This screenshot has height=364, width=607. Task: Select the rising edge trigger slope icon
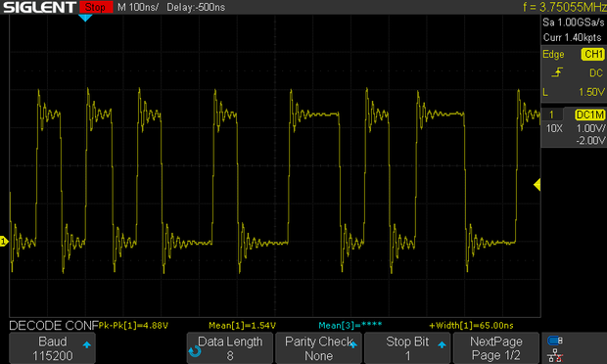(x=557, y=72)
